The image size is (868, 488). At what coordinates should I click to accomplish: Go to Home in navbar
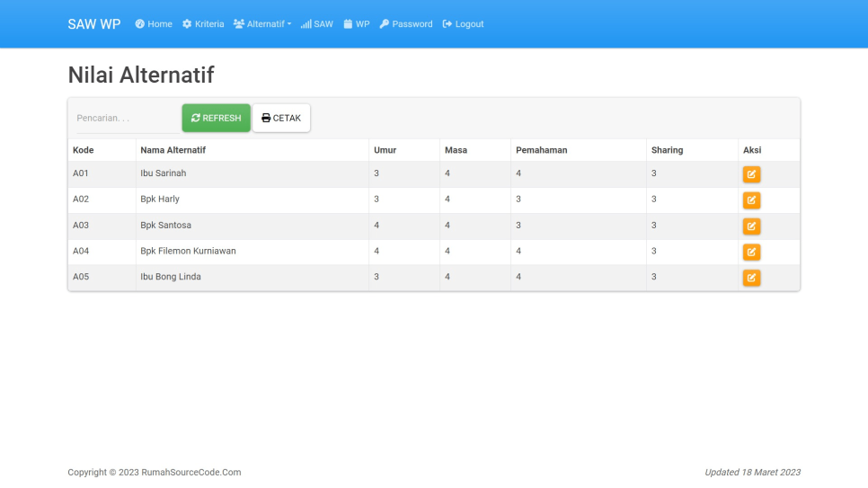tap(154, 24)
